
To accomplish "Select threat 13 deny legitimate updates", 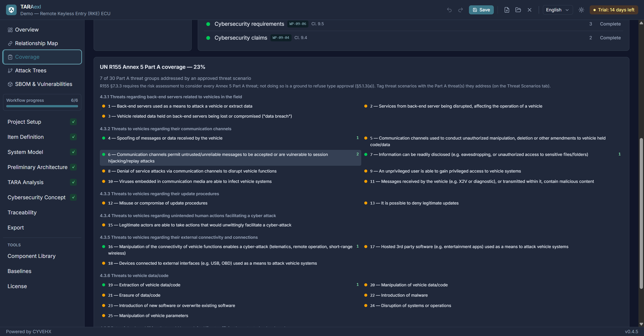I will tap(492, 203).
